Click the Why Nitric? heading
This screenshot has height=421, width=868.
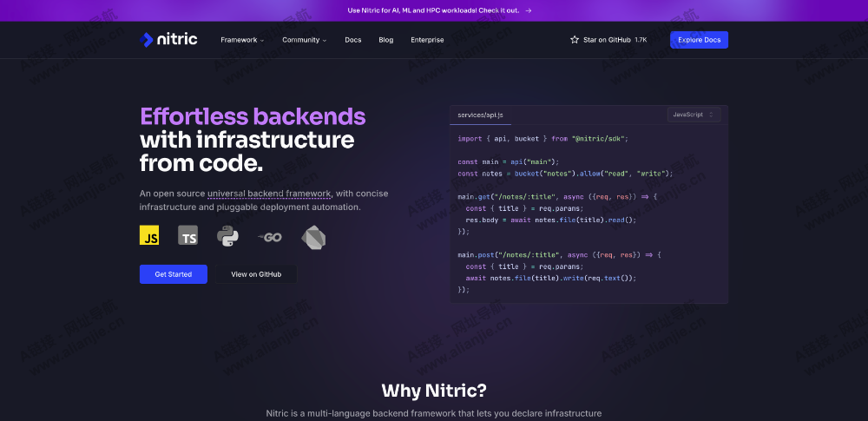click(434, 391)
